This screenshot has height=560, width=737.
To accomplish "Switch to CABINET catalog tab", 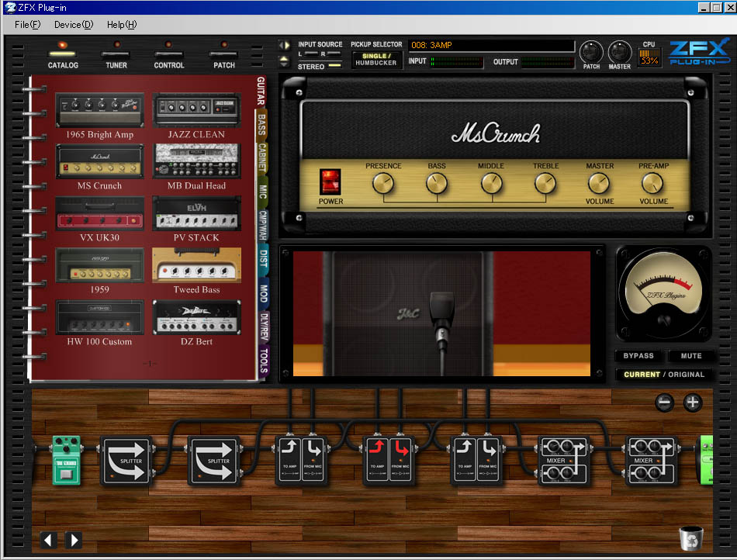I will pos(262,157).
